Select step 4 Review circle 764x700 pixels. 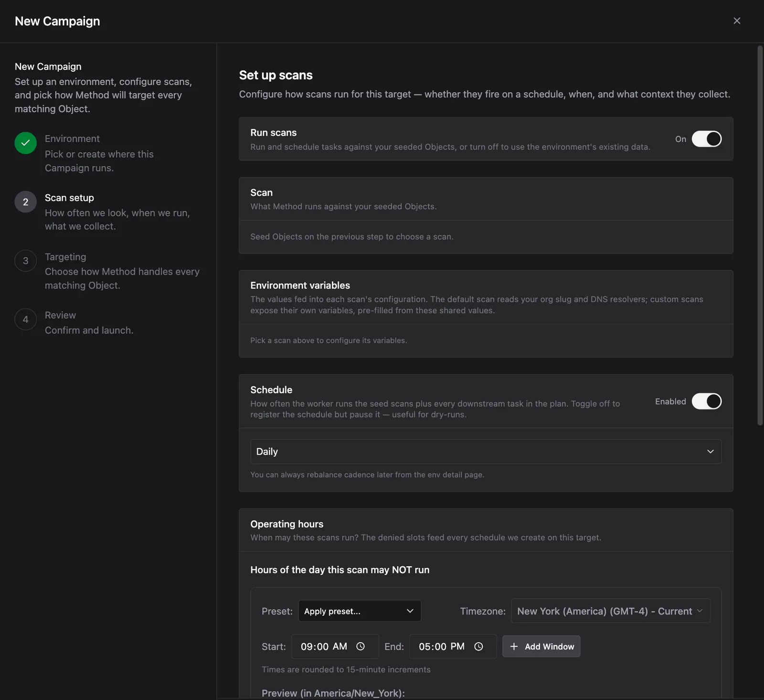click(x=26, y=319)
